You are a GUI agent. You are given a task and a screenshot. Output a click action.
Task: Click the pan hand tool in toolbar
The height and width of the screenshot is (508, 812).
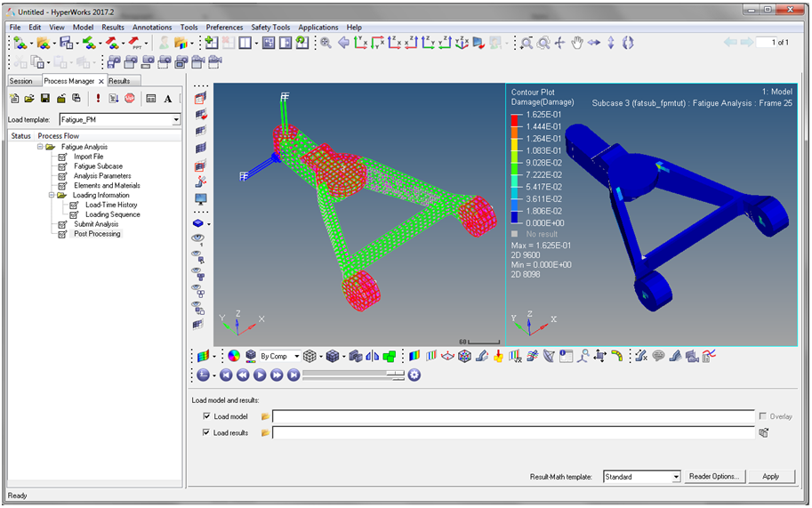577,43
